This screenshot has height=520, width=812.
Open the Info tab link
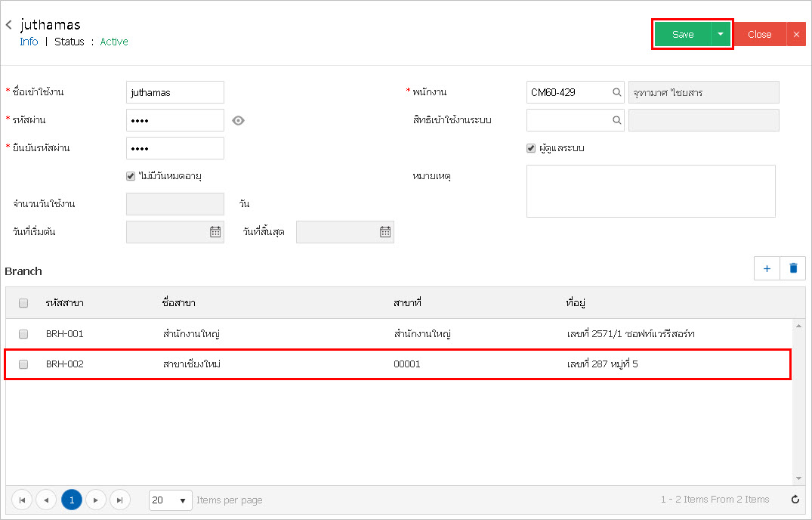[x=29, y=42]
